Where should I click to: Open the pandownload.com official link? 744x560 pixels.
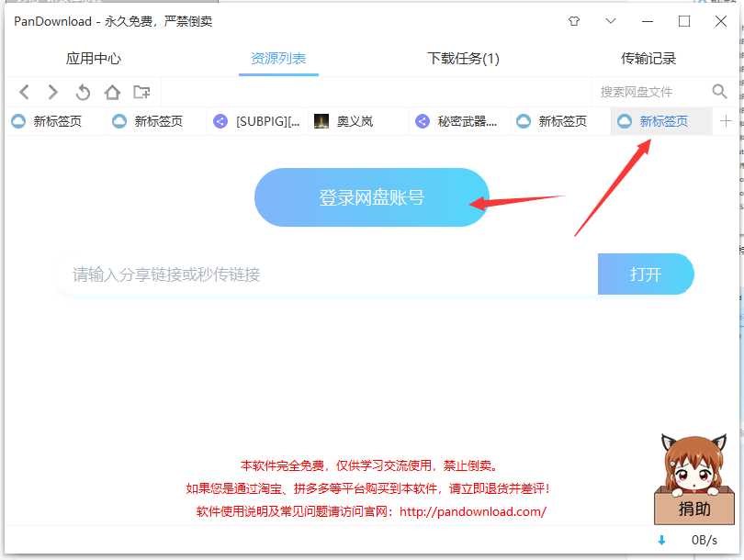(473, 511)
